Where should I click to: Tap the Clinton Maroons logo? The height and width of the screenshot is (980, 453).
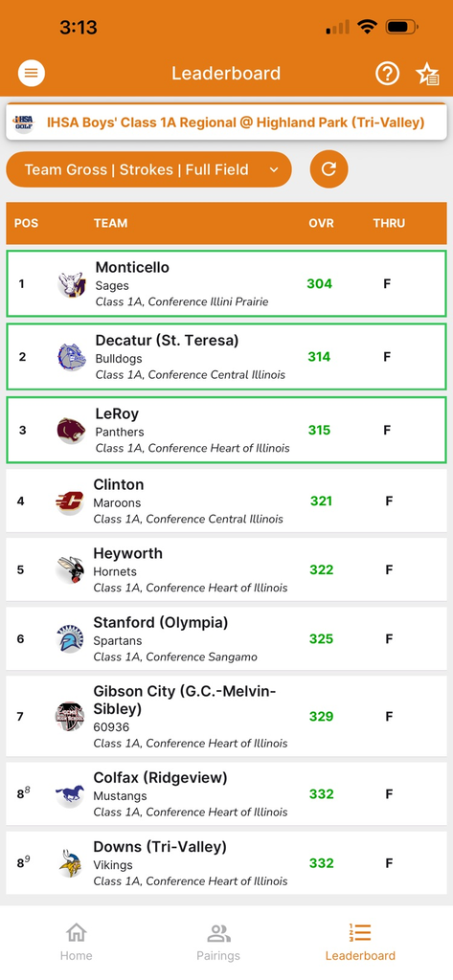(70, 501)
